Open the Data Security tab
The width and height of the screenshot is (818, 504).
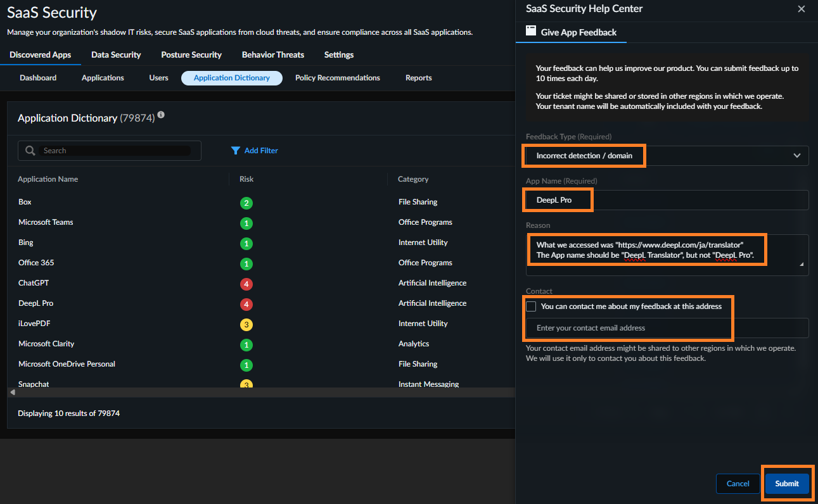pyautogui.click(x=116, y=55)
